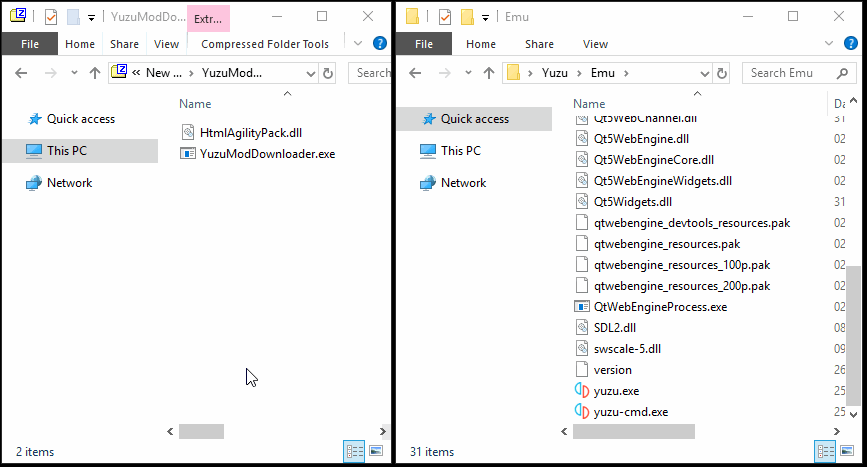The width and height of the screenshot is (867, 467).
Task: Go up one folder in YuzuModDownloader window
Action: tap(95, 73)
